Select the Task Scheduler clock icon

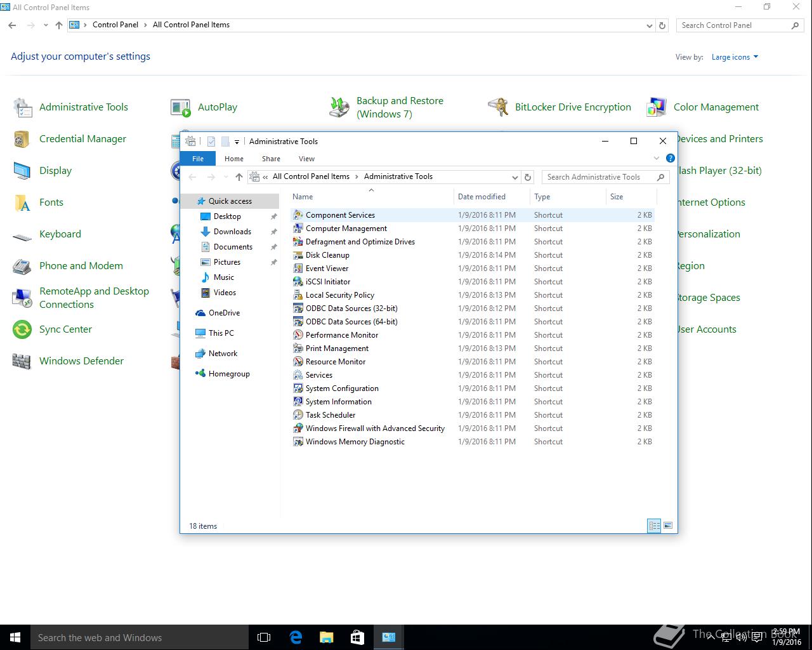298,415
